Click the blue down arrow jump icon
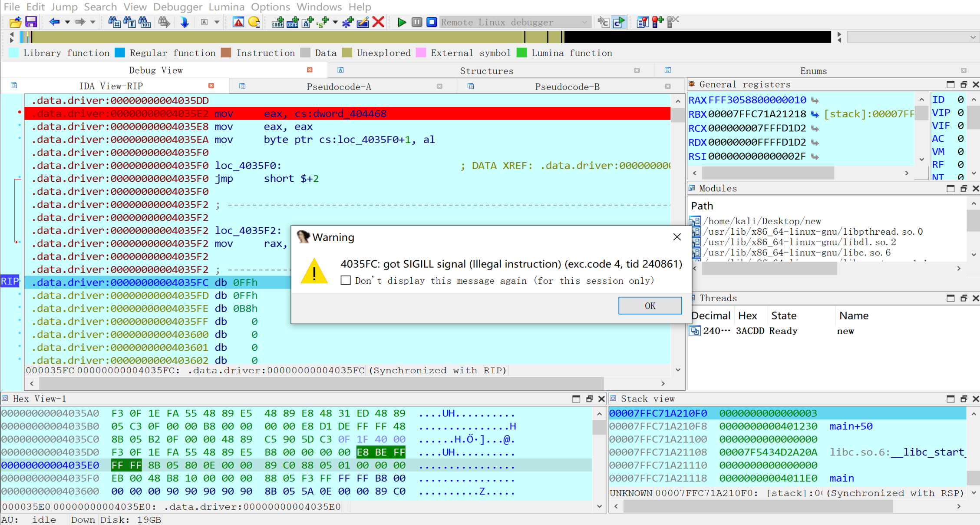 pos(185,22)
